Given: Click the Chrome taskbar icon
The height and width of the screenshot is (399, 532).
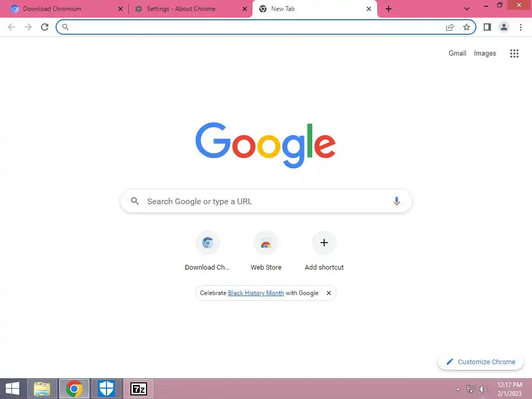Looking at the screenshot, I should coord(74,389).
